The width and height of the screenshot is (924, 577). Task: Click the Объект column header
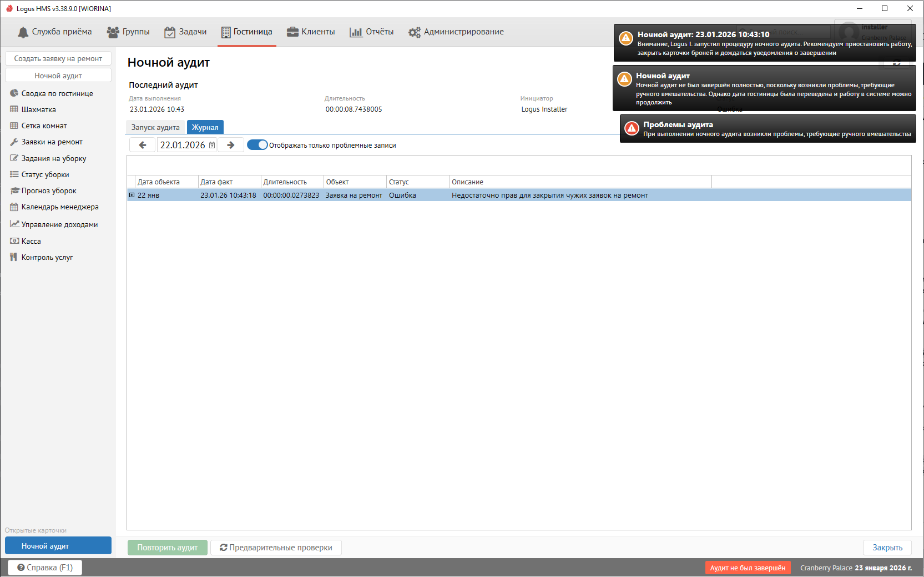[355, 182]
